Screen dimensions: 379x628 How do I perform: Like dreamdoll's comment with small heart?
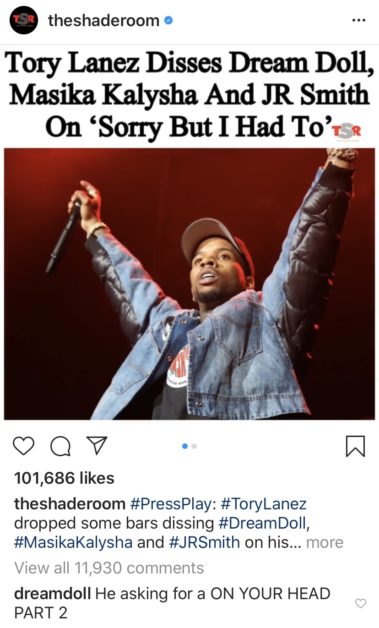coord(361,603)
